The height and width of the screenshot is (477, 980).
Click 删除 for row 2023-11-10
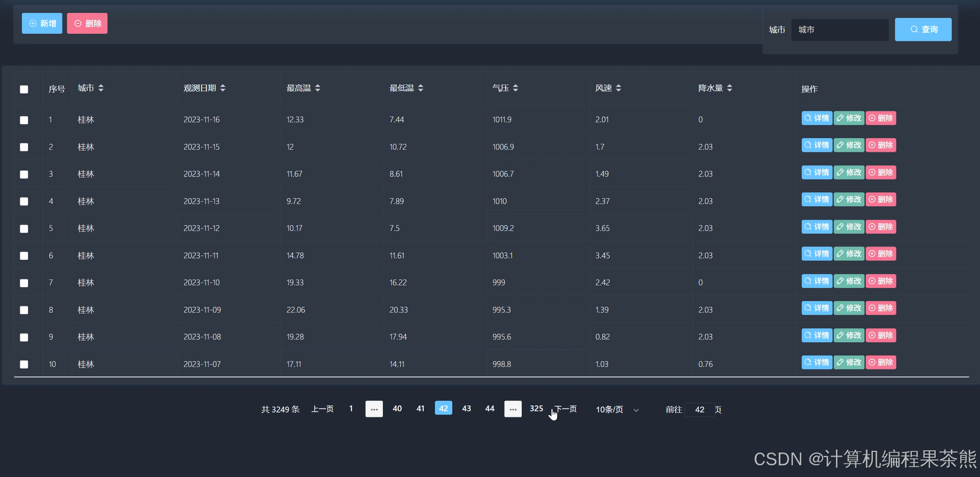coord(881,281)
